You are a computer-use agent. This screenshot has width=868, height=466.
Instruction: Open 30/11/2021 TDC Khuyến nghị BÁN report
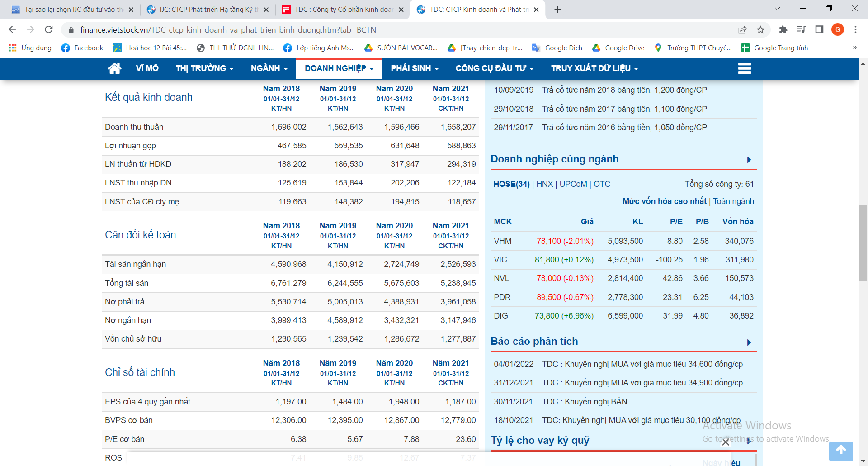(x=585, y=402)
